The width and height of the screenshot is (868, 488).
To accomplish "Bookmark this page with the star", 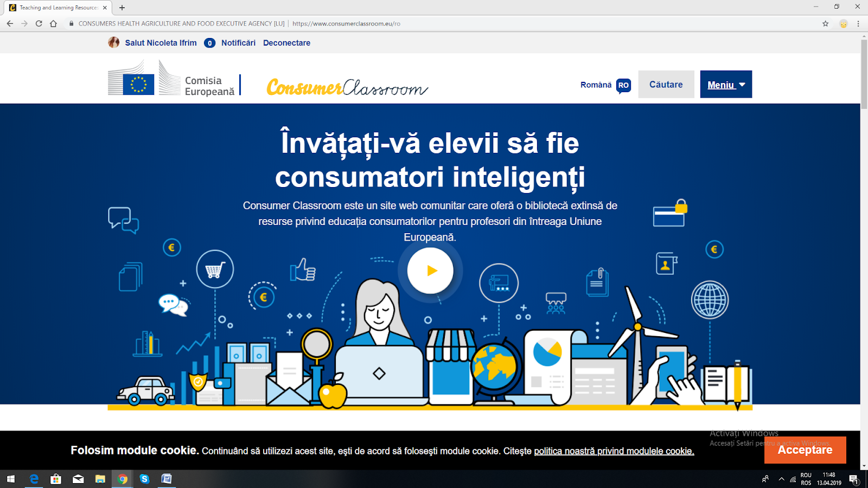I will point(826,23).
